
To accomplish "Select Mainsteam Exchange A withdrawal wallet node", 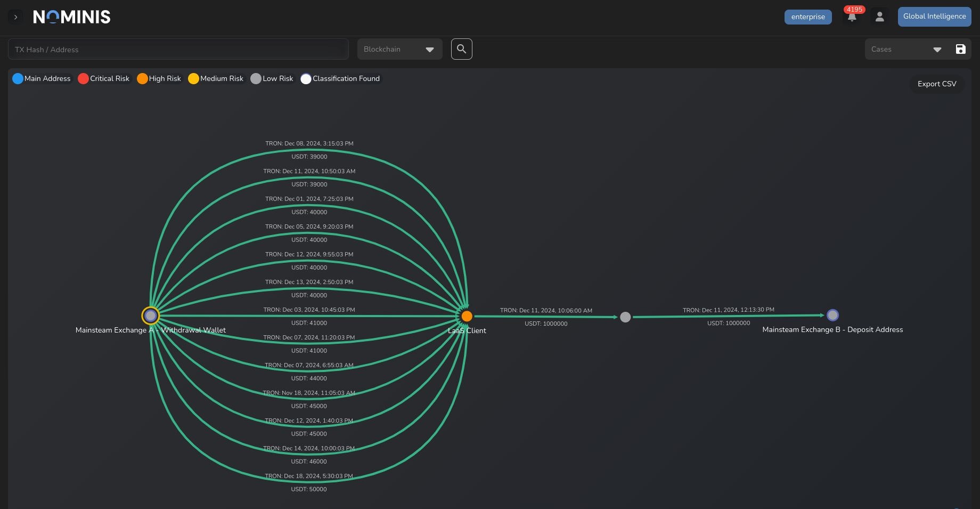I will coord(151,316).
